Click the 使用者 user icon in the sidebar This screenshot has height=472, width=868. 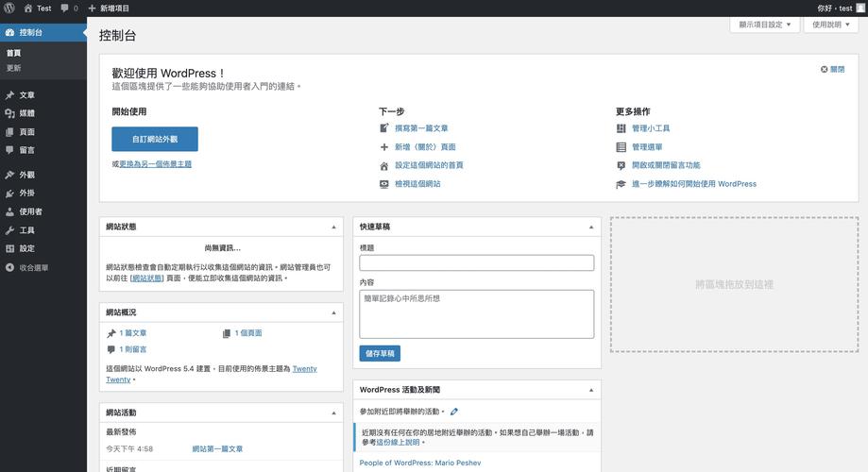[10, 211]
